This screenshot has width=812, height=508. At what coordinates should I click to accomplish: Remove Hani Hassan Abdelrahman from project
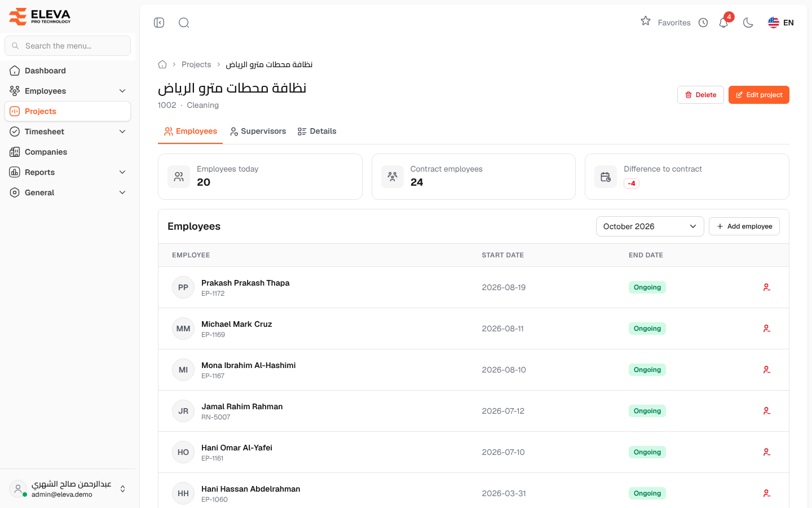click(767, 493)
